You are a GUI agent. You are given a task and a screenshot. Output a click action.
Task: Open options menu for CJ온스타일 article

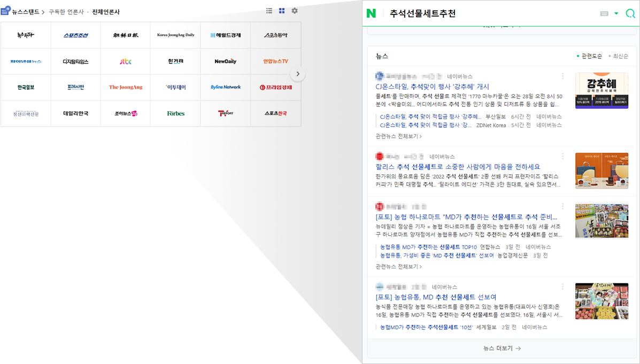pos(562,76)
